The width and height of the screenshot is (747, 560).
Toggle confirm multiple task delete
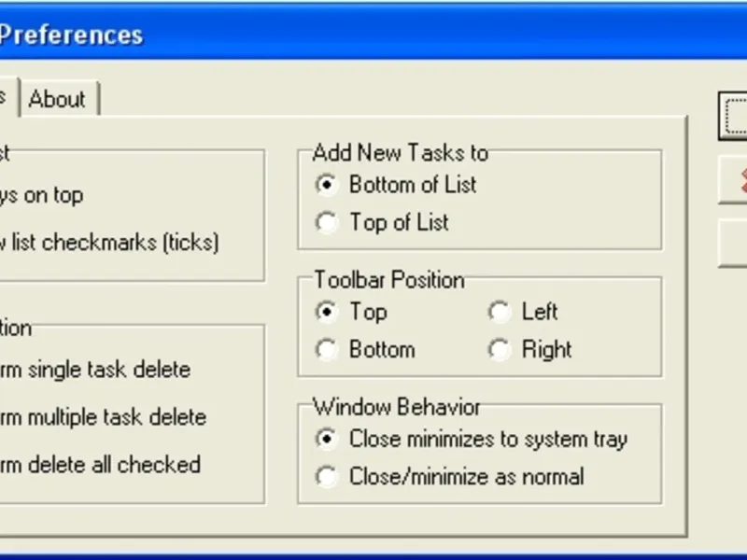pyautogui.click(x=103, y=417)
